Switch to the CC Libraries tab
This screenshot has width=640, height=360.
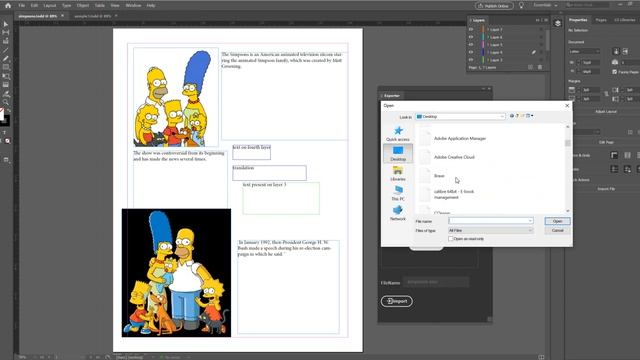tap(624, 20)
